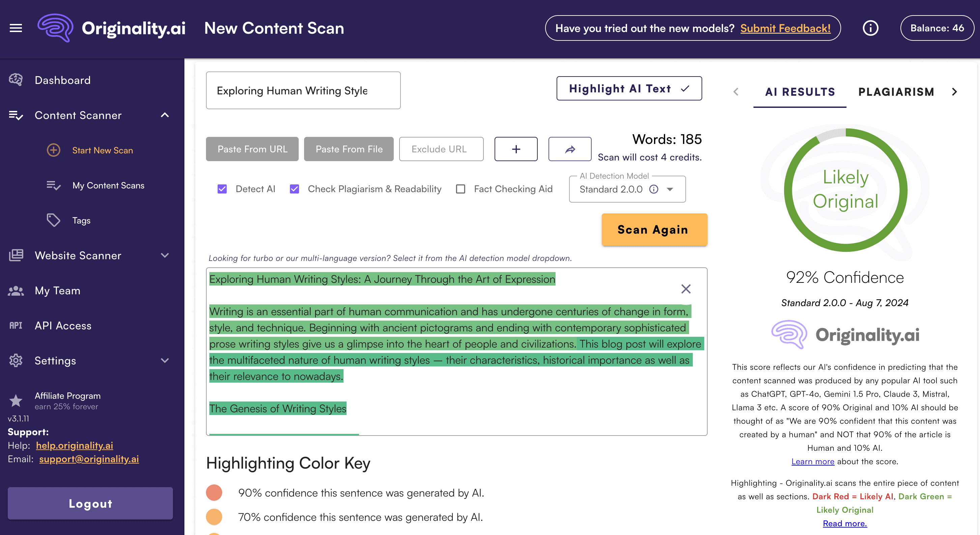
Task: Collapse the Content Scanner section
Action: (165, 115)
